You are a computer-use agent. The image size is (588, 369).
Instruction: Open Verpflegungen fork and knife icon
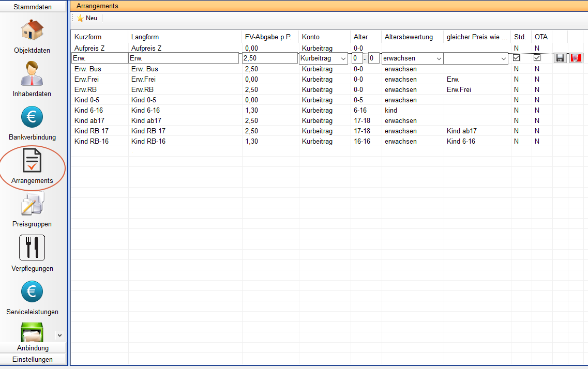pos(32,248)
